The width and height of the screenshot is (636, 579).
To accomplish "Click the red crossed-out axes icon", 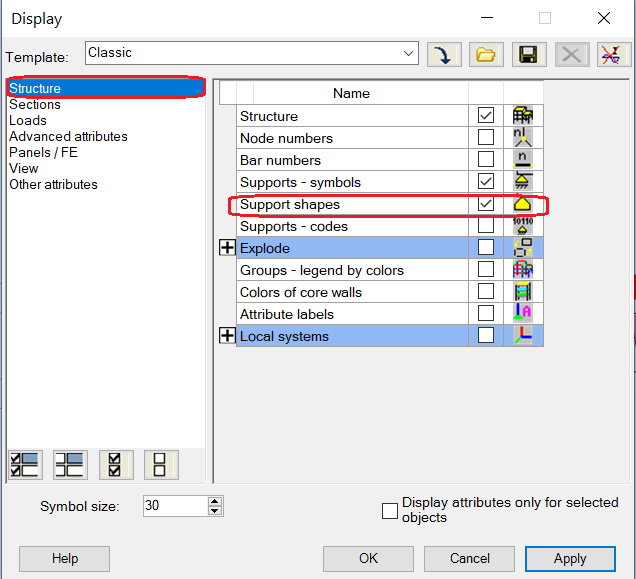I will coord(614,54).
